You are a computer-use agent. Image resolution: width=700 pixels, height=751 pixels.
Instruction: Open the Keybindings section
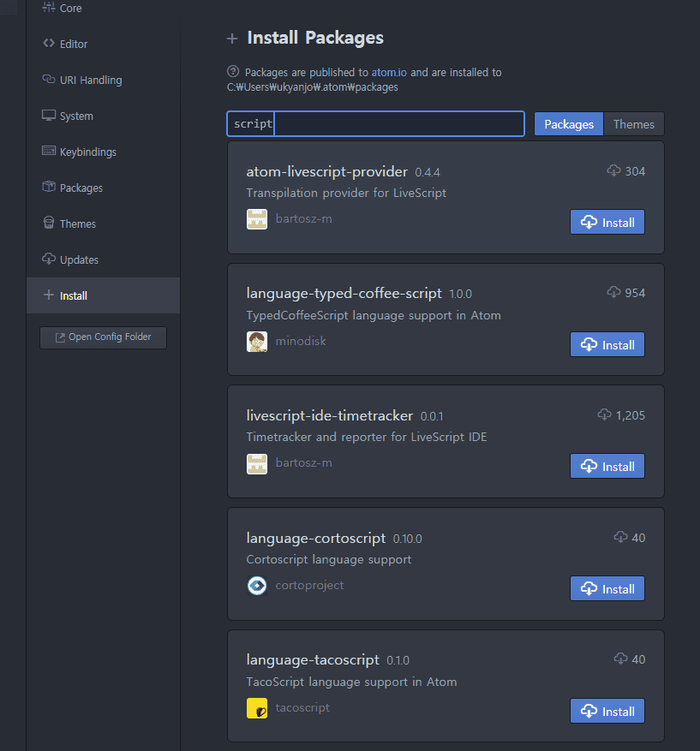click(103, 152)
